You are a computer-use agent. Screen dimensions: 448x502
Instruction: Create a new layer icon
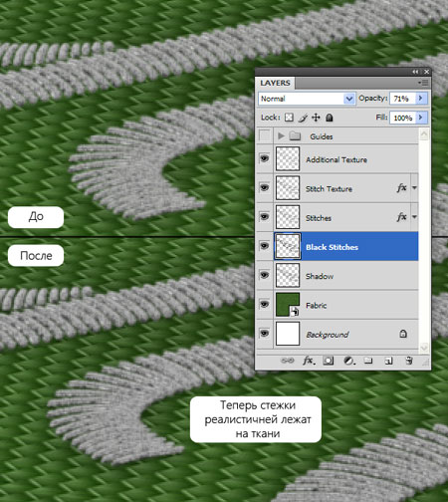388,361
